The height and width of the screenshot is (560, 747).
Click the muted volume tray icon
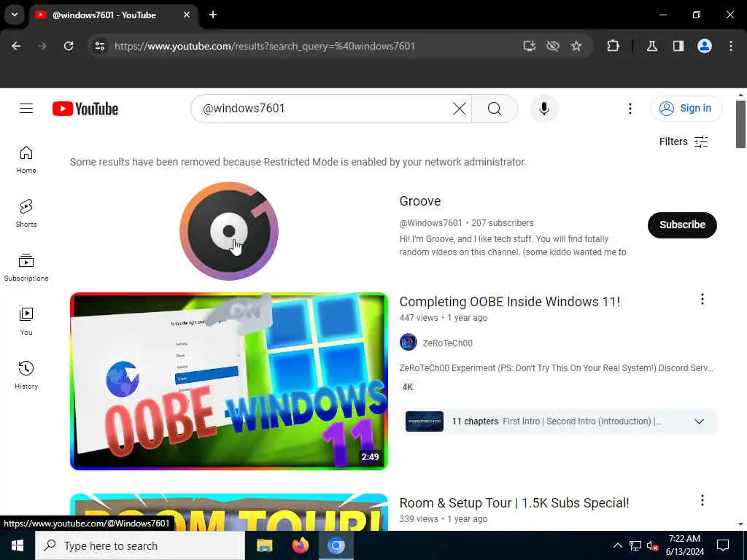coord(652,546)
